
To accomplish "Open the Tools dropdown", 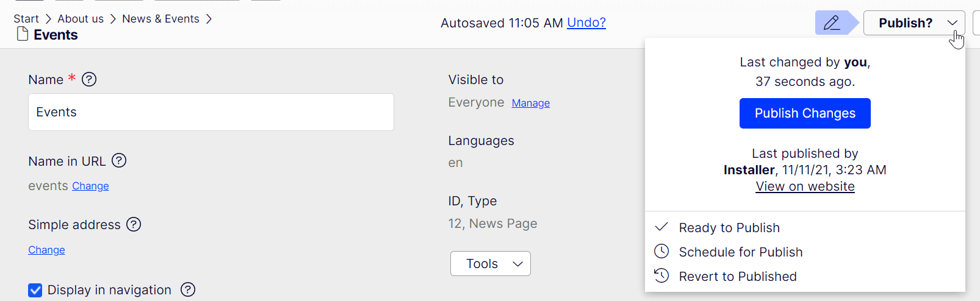I will coord(490,263).
